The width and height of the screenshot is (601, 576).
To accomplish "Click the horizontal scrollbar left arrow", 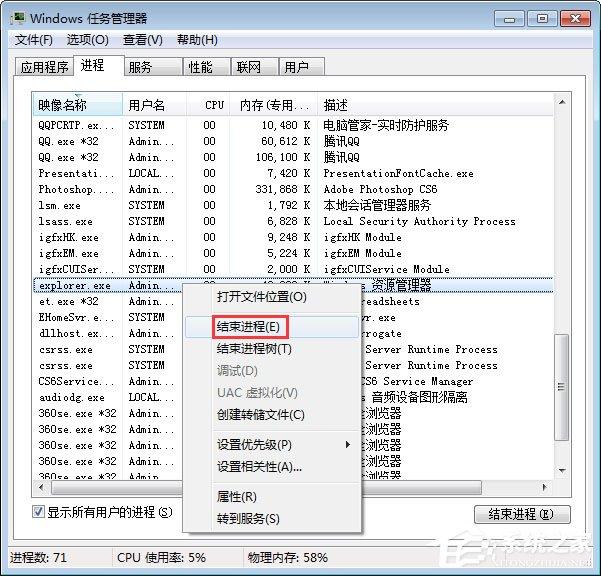I will (x=41, y=487).
